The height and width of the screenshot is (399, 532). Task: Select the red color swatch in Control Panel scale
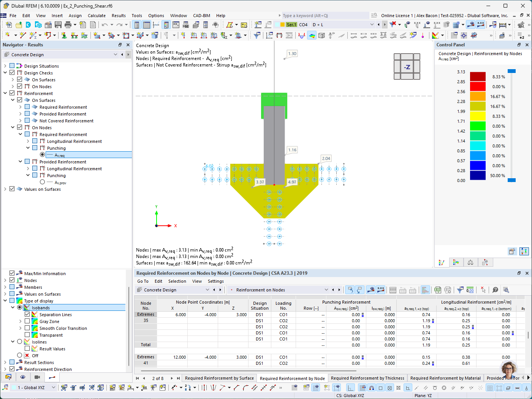[x=478, y=86]
